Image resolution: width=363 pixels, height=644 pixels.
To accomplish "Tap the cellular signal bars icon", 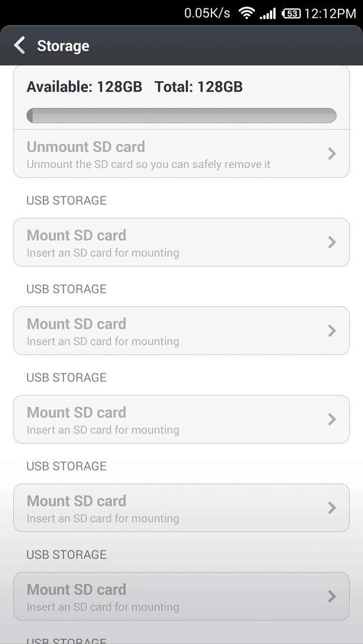I will coord(267,14).
